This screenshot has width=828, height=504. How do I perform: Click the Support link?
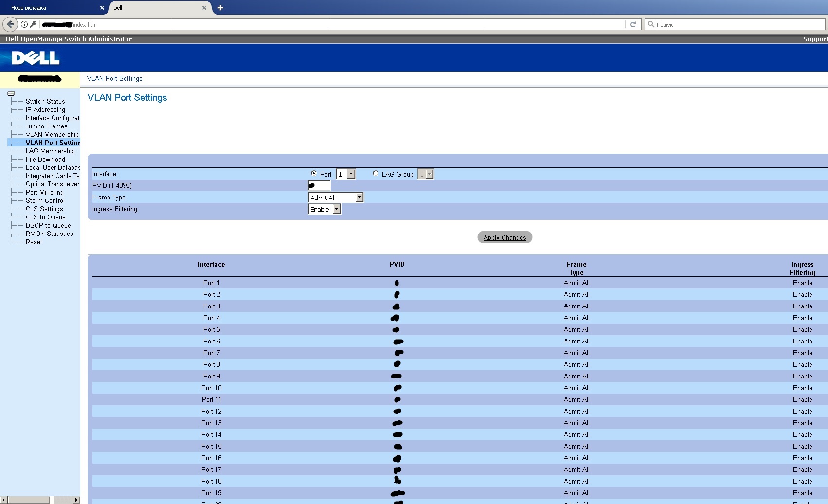[x=815, y=39]
